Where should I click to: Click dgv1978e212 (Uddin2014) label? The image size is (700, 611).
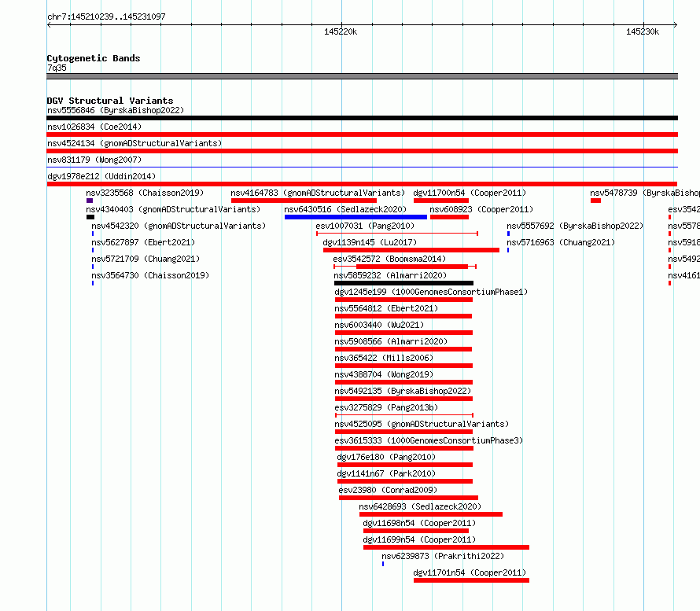101,176
